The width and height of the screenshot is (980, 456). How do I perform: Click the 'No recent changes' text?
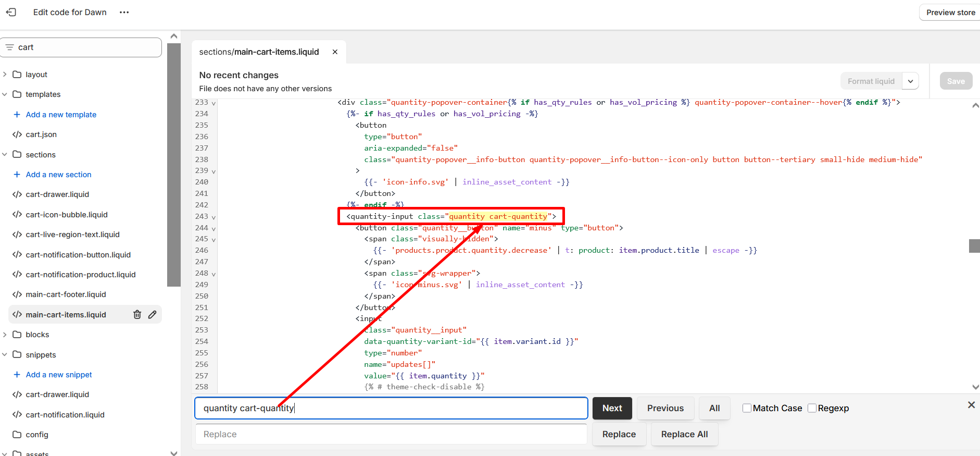click(238, 75)
